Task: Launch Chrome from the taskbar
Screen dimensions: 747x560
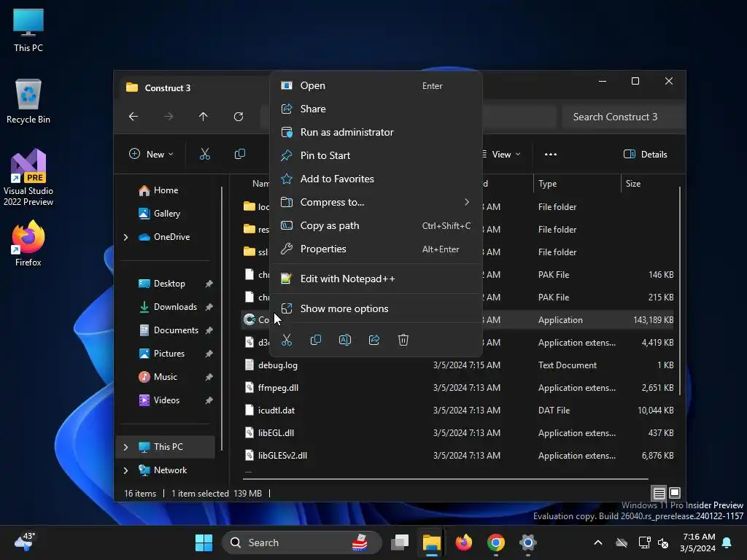Action: coord(496,542)
